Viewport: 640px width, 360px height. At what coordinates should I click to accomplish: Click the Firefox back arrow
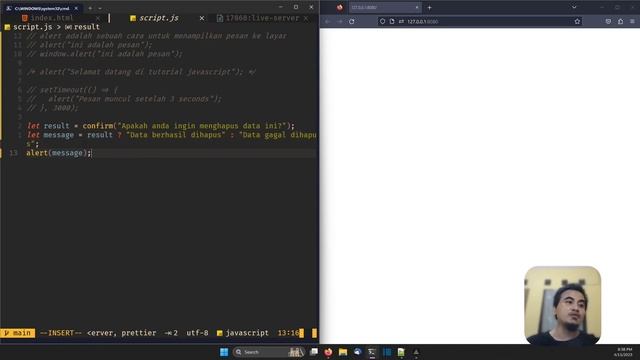327,21
